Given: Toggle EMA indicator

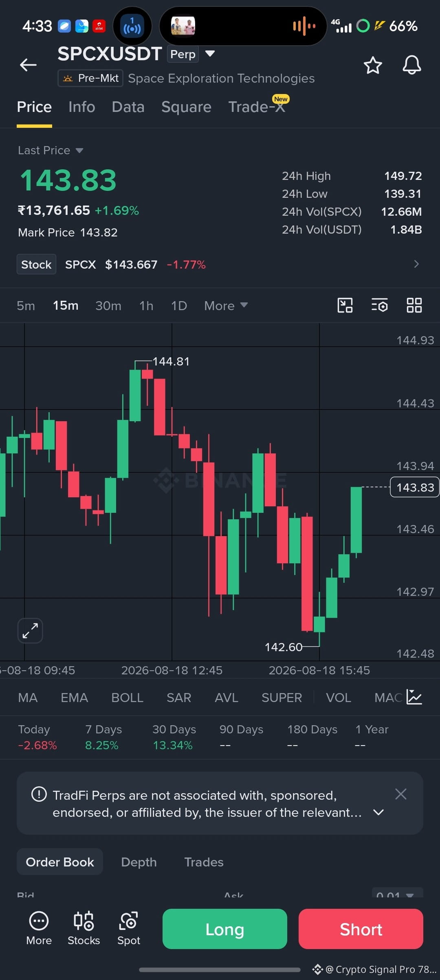Looking at the screenshot, I should pos(74,698).
